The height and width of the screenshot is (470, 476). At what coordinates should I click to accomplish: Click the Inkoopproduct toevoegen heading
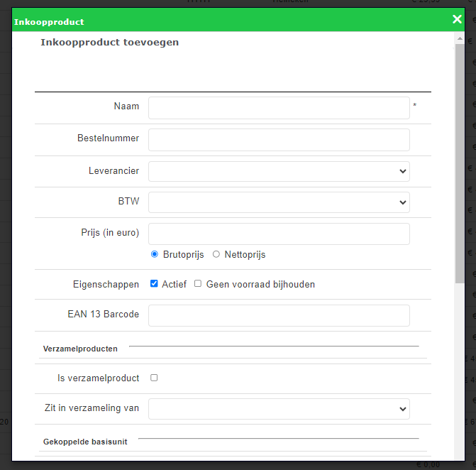coord(109,43)
